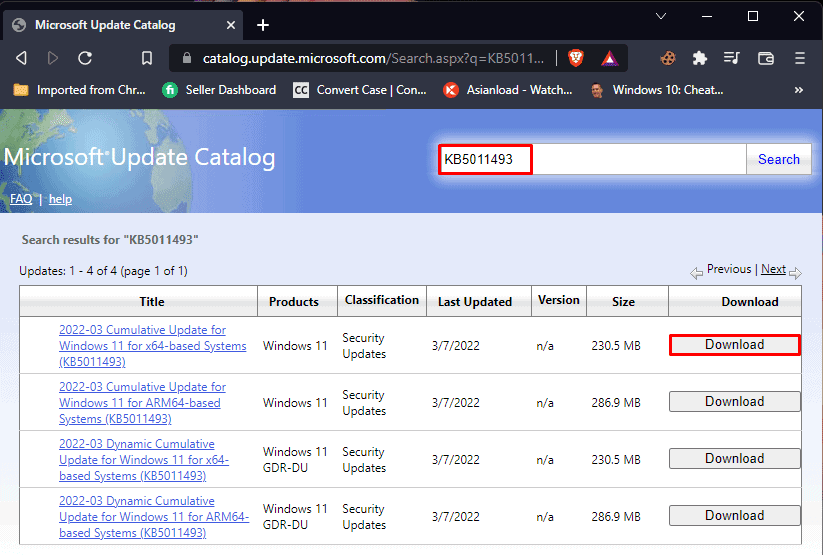The width and height of the screenshot is (823, 555).
Task: Click the KB5011493 search input field
Action: (592, 159)
